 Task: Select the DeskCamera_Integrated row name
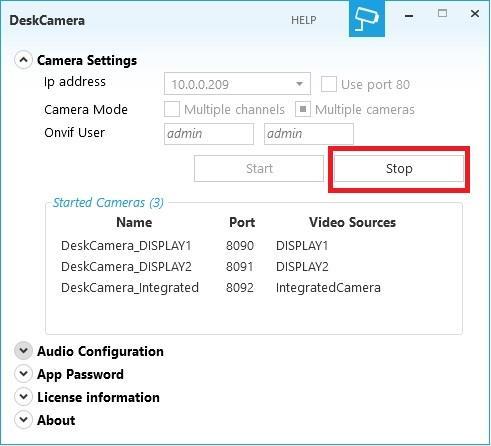[130, 288]
